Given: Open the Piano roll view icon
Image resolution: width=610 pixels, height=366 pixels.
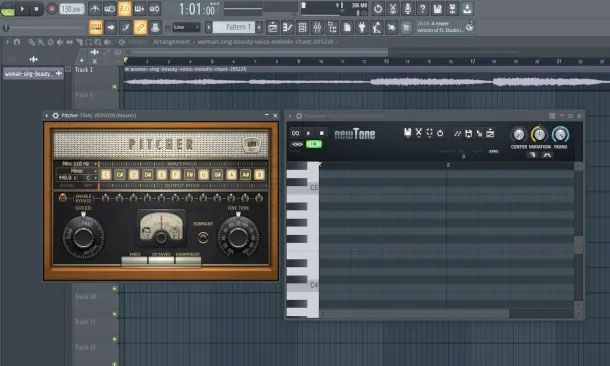Looking at the screenshot, I should tap(287, 27).
